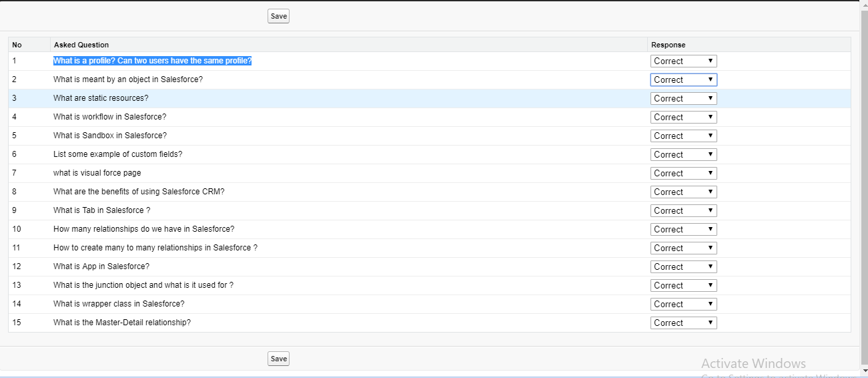Open Response dropdown for Tab question
The image size is (868, 378).
(x=683, y=210)
